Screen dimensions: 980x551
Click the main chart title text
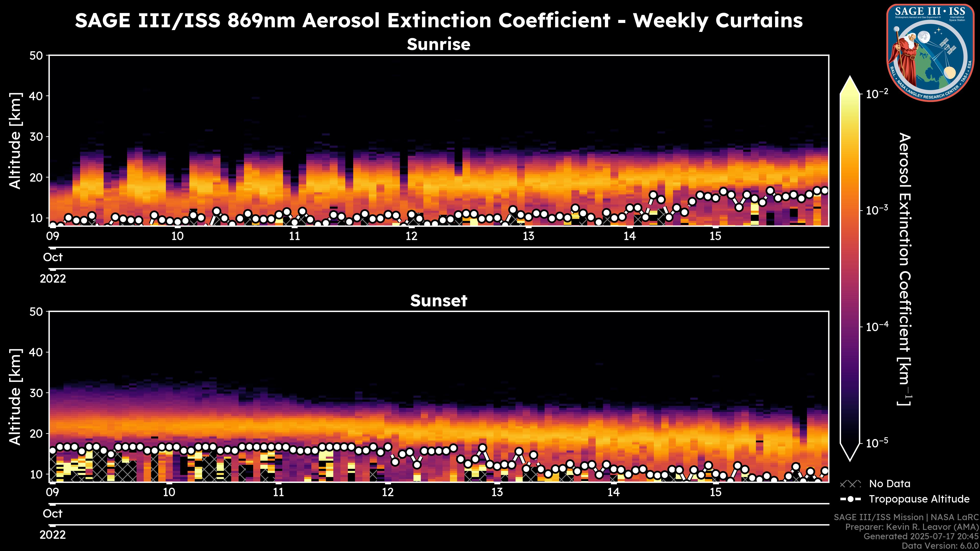click(438, 20)
